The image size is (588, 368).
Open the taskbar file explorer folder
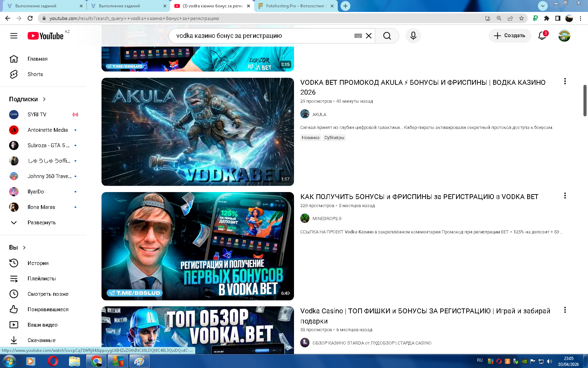coord(75,361)
